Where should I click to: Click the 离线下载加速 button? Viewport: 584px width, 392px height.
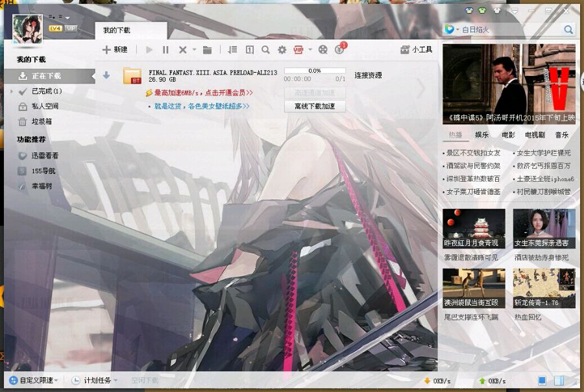tap(315, 106)
